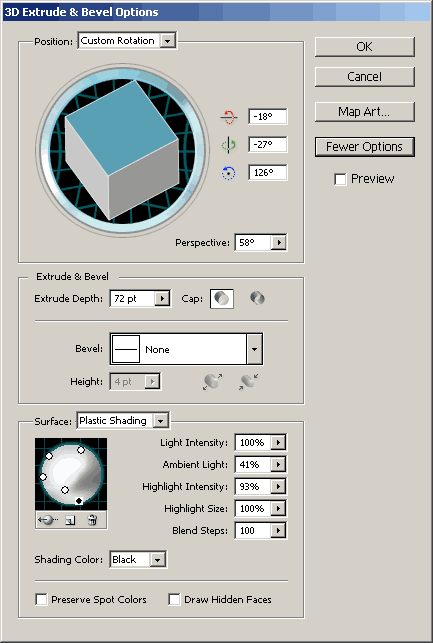Click the Map Art button
Viewport: 433px width, 643px height.
pyautogui.click(x=365, y=112)
